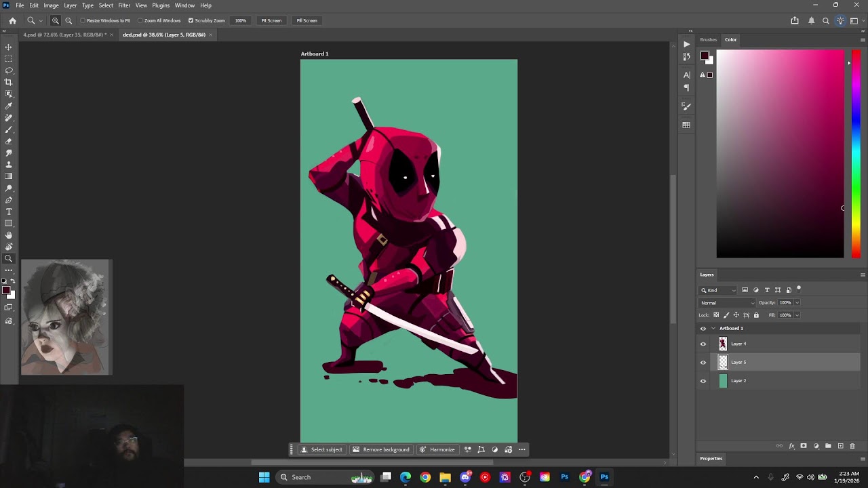Viewport: 868px width, 488px height.
Task: Click the 100% zoom button
Action: tap(241, 20)
